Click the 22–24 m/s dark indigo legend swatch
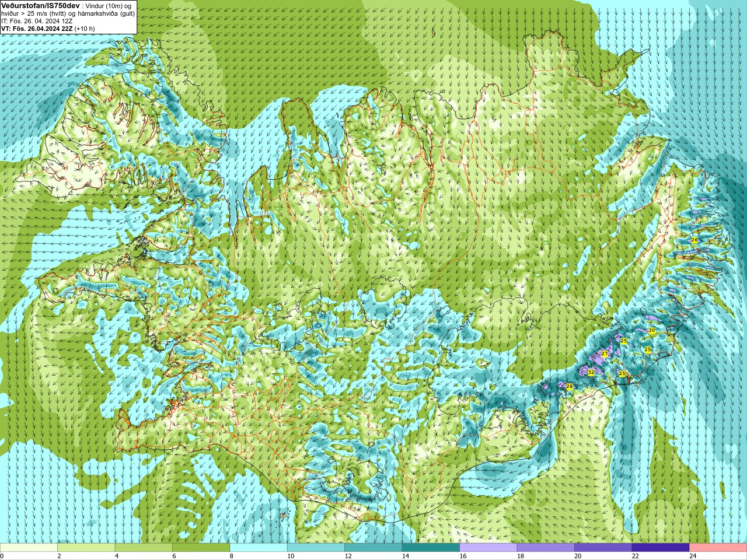The image size is (747, 560). (x=661, y=548)
